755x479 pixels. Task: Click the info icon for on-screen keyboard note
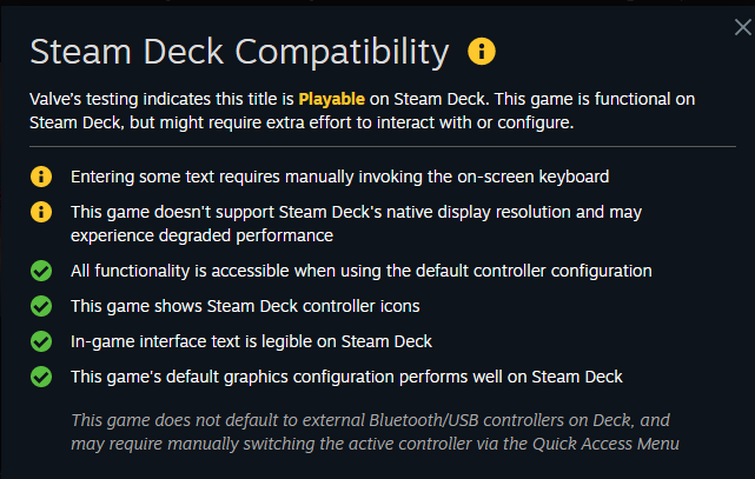(41, 177)
